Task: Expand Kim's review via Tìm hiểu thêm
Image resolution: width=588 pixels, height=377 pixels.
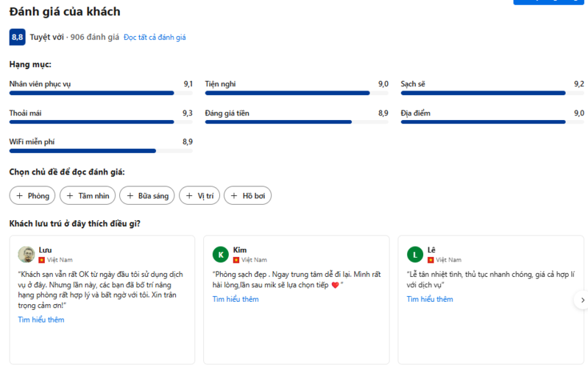Action: point(235,299)
